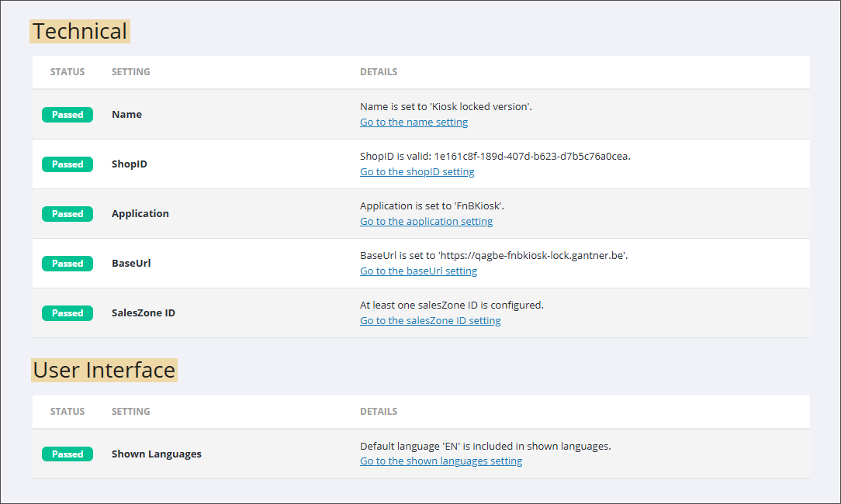Viewport: 841px width, 504px height.
Task: Click the Passed badge beside ShopID
Action: pyautogui.click(x=67, y=164)
